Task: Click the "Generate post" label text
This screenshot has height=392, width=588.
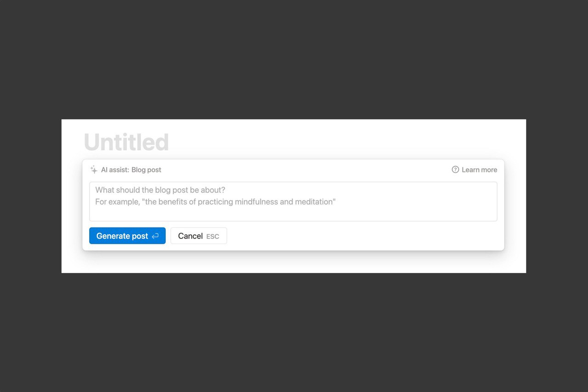Action: (x=122, y=236)
